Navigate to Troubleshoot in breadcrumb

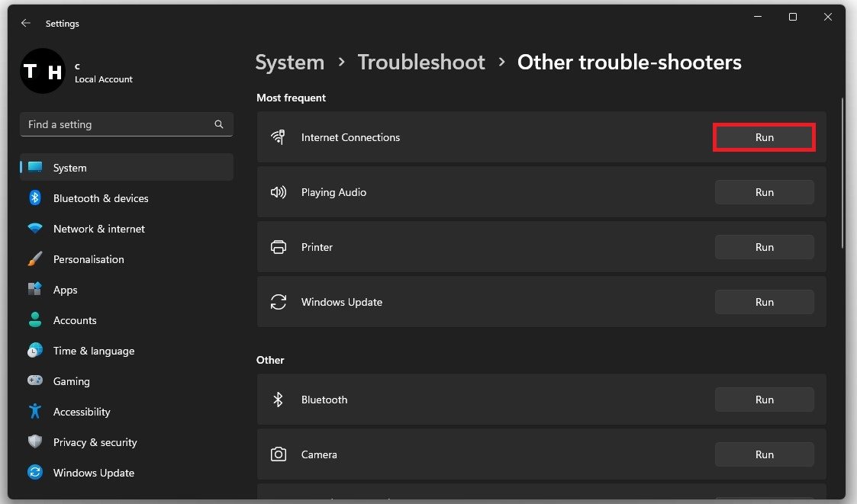(x=421, y=63)
